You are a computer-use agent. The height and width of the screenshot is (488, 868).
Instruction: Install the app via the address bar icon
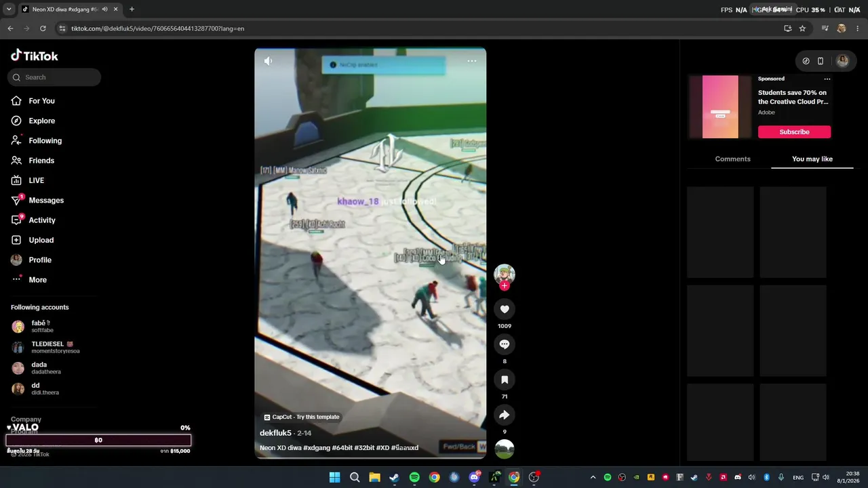(x=787, y=28)
